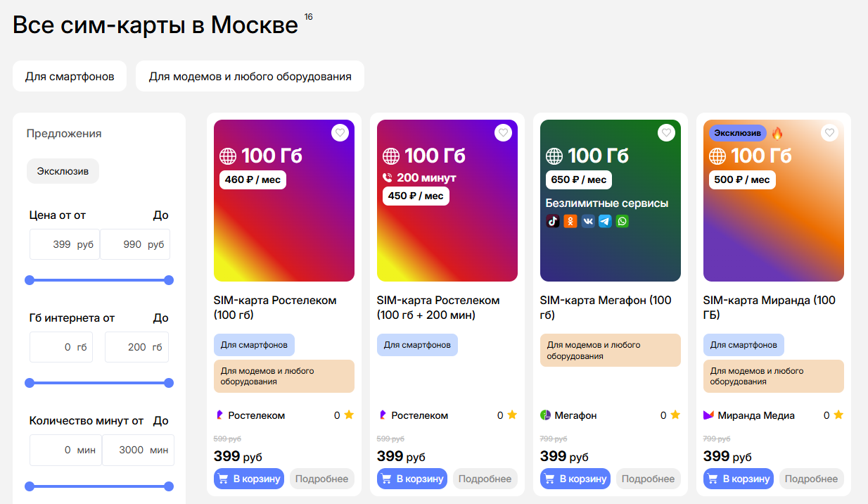Viewport: 868px width, 504px height.
Task: Click left handle of Гб интернета slider
Action: [x=30, y=383]
